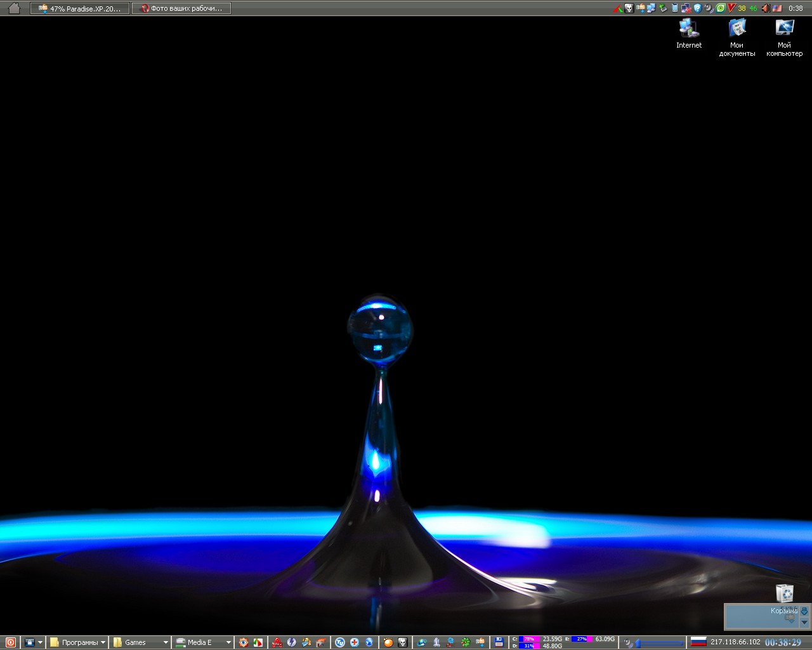The height and width of the screenshot is (650, 812).
Task: Open the Media E drive menu
Action: [x=193, y=642]
